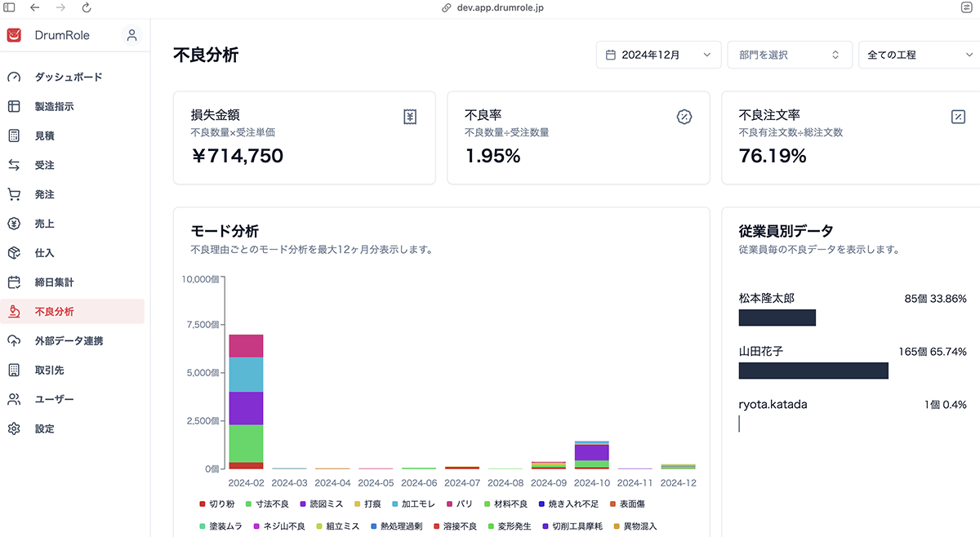Click the 2024-02 purple bar segment

pos(246,408)
